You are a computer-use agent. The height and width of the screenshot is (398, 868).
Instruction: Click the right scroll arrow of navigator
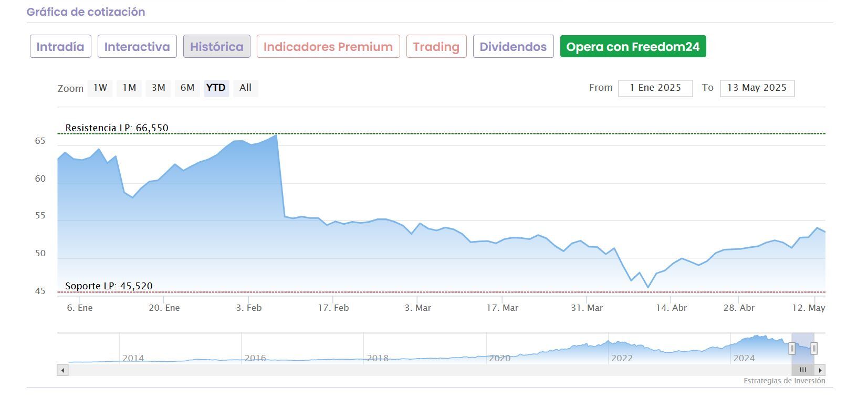coord(820,370)
